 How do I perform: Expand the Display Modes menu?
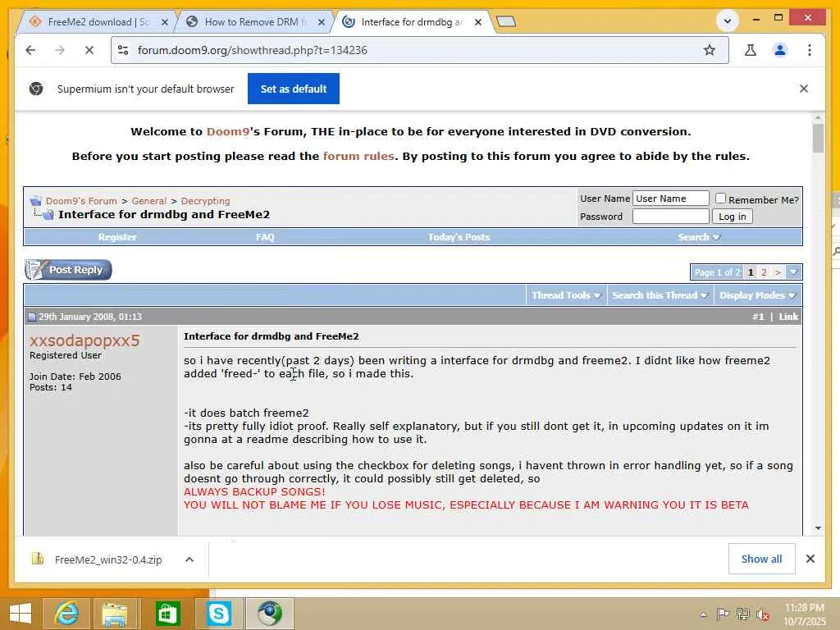[757, 295]
